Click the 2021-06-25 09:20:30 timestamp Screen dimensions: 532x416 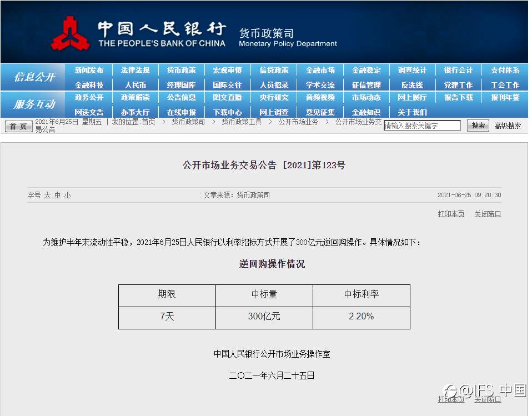tap(469, 195)
